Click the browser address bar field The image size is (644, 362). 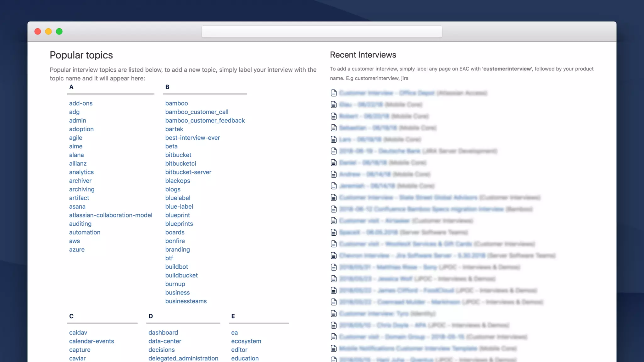[322, 32]
